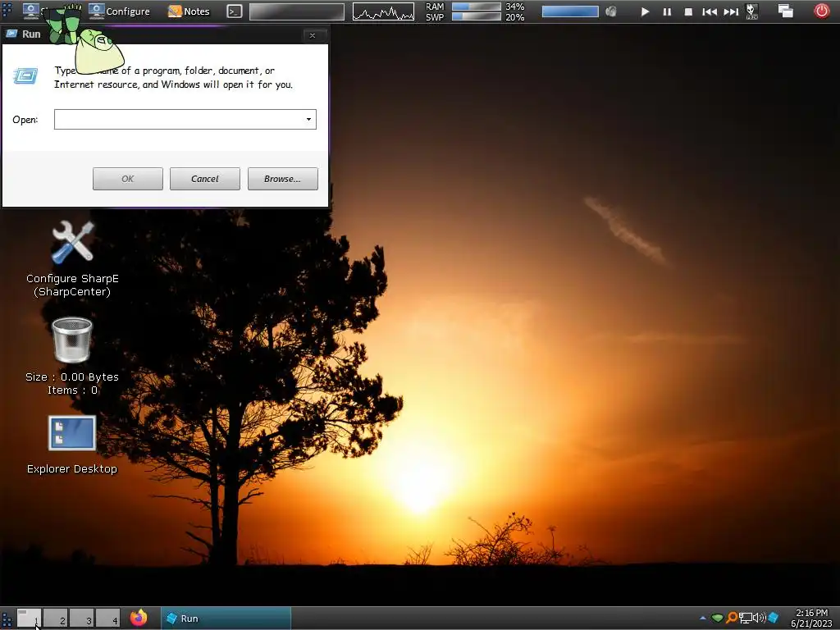The width and height of the screenshot is (840, 630).
Task: Click the orange magnifier tray icon
Action: pyautogui.click(x=731, y=619)
